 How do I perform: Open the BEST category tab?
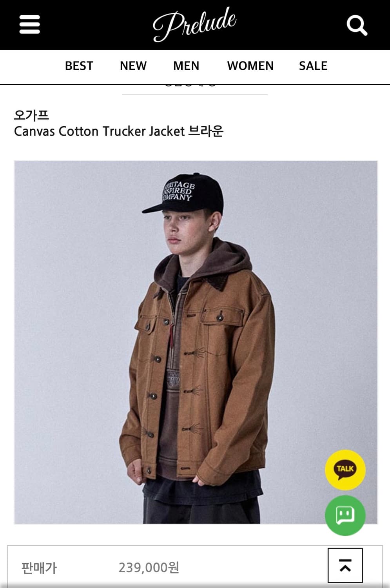click(79, 66)
